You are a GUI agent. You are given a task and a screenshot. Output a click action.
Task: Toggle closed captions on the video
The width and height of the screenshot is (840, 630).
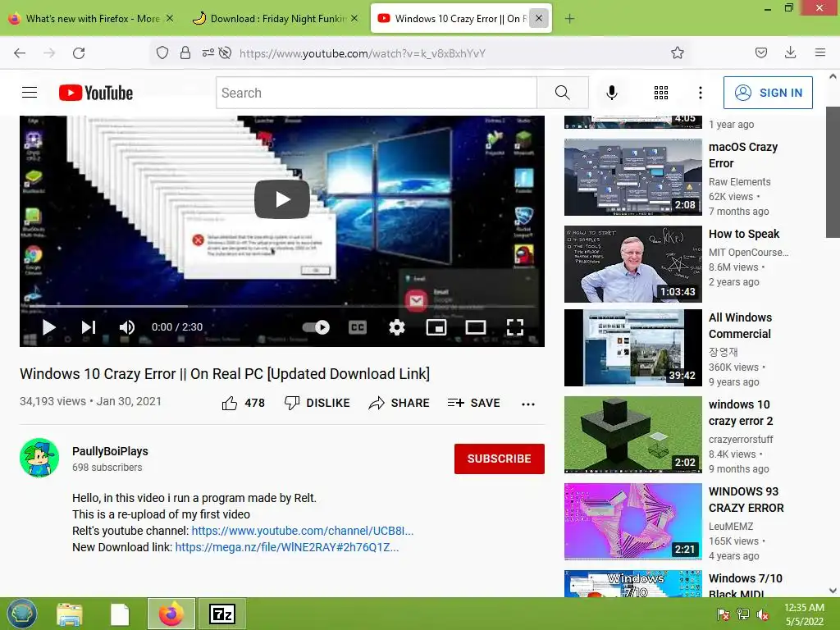358,327
